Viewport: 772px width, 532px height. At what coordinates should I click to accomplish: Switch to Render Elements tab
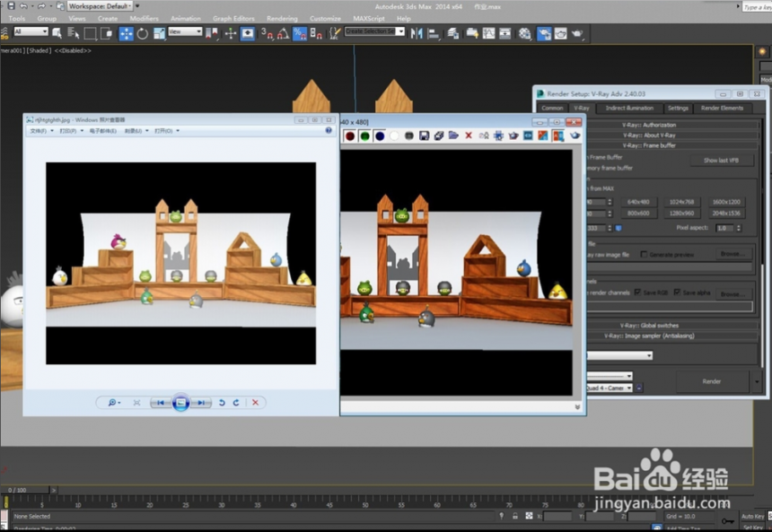coord(722,109)
